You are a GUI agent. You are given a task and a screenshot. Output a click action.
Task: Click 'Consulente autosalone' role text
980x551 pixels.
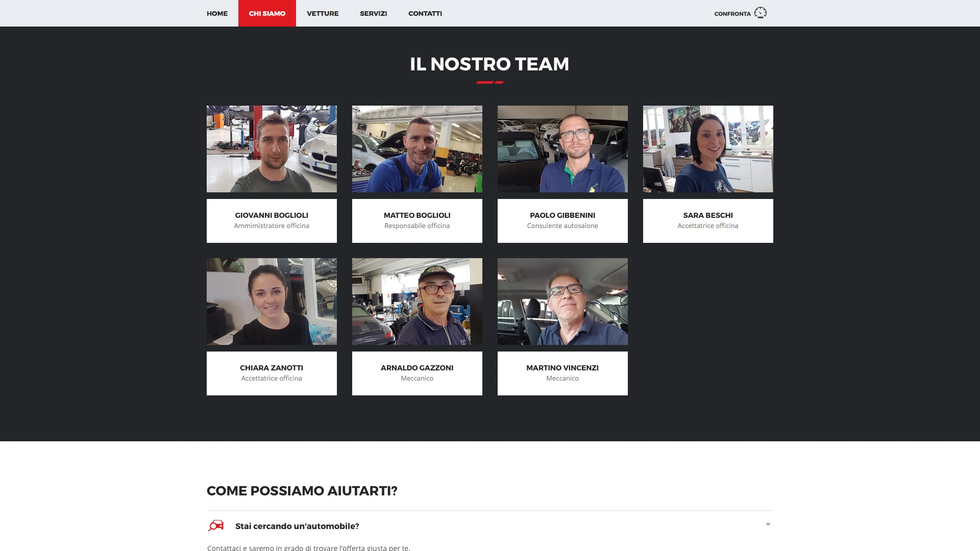pos(562,226)
